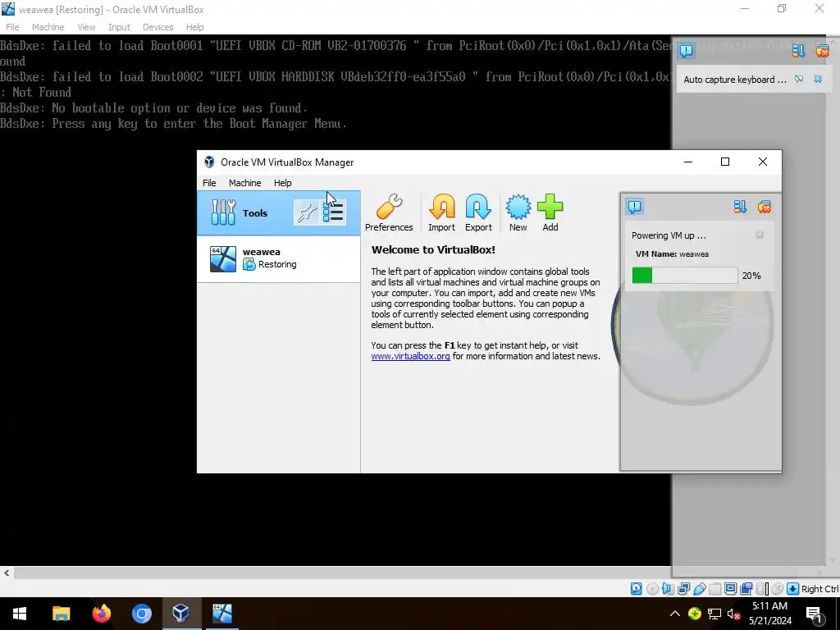Open Help menu in VirtualBox Manager
This screenshot has height=630, width=840.
pyautogui.click(x=283, y=183)
